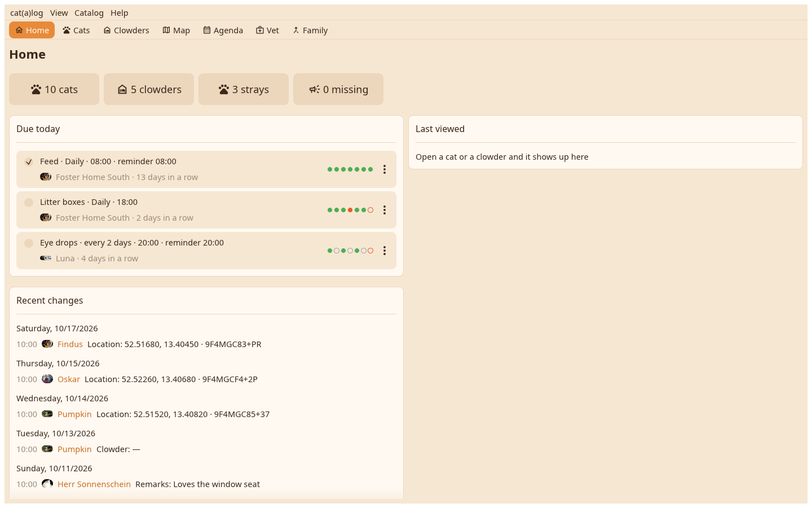Click Findus location text 9F4MGC83+PR
This screenshot has width=812, height=508.
pyautogui.click(x=233, y=344)
